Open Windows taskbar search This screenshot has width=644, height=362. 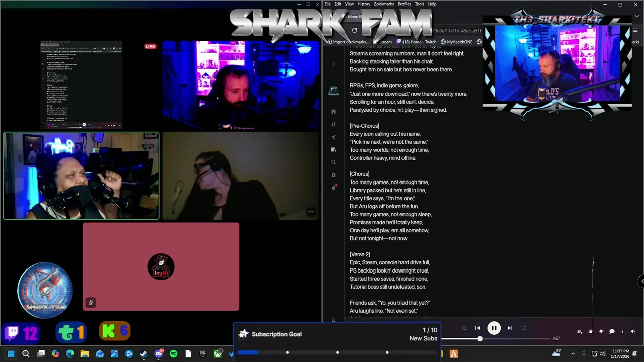[x=26, y=354]
